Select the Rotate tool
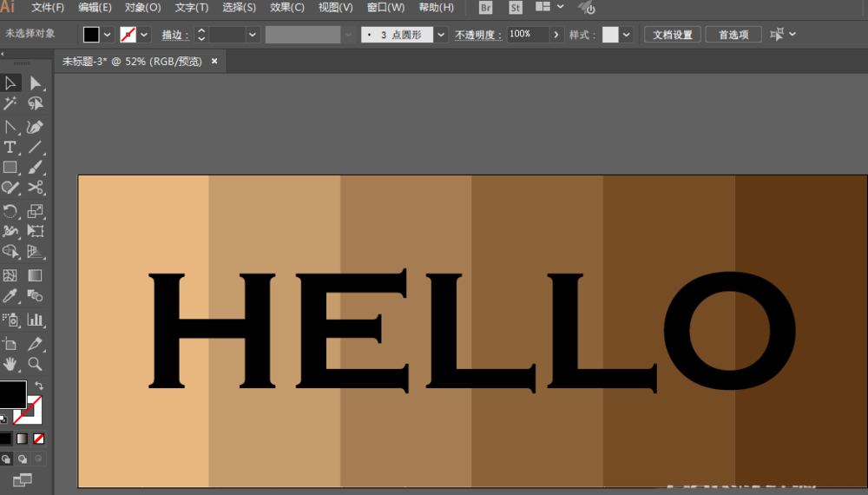Image resolution: width=868 pixels, height=495 pixels. (10, 211)
